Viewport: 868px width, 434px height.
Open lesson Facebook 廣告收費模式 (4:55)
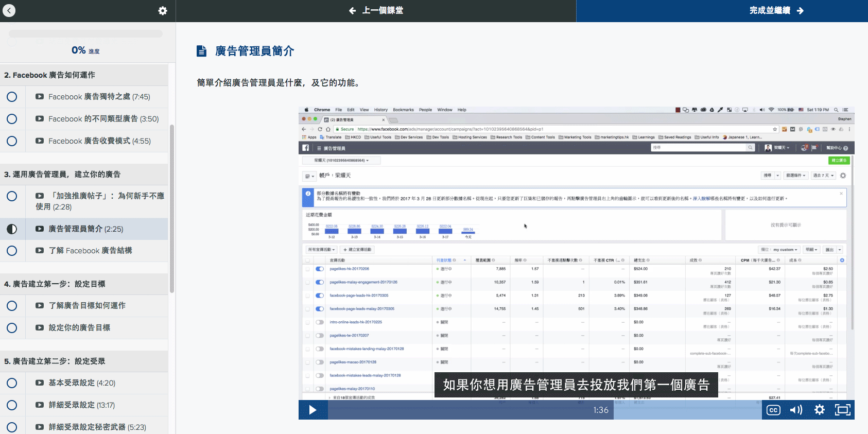99,141
